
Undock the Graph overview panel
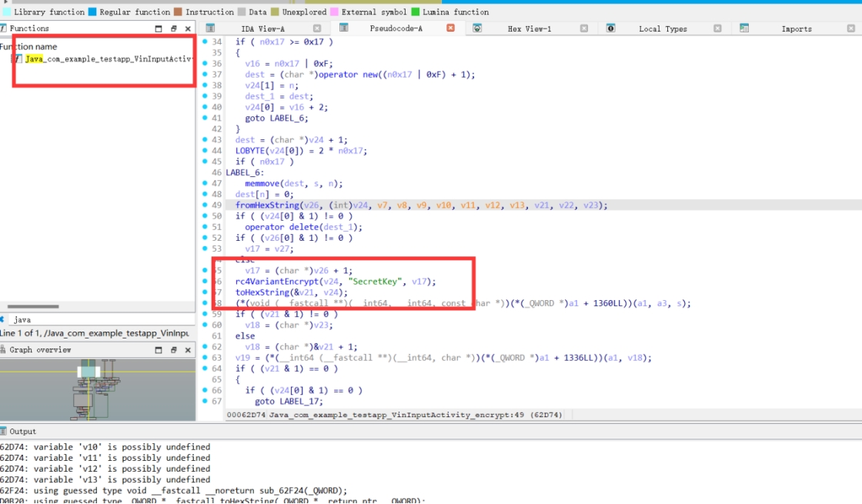[174, 350]
